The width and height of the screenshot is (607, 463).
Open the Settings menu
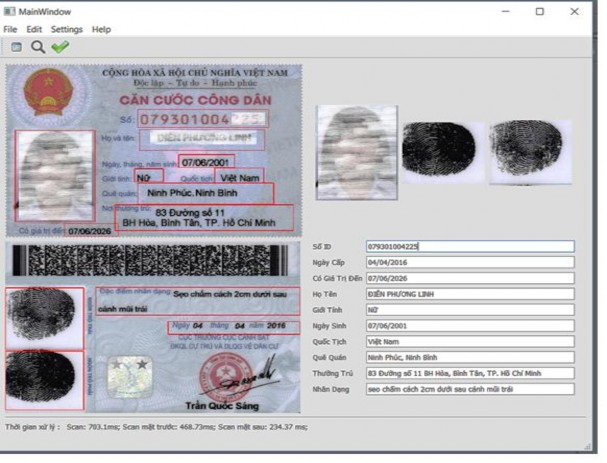[67, 30]
